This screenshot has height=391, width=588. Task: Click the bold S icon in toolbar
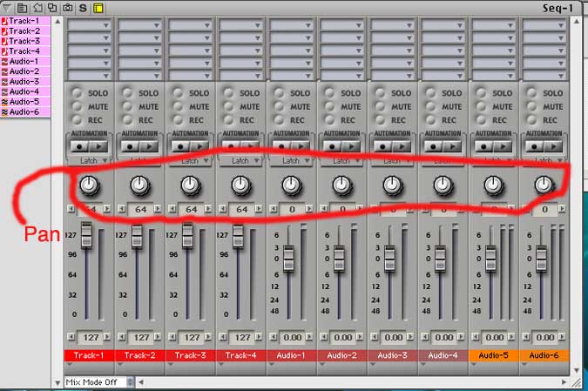83,7
